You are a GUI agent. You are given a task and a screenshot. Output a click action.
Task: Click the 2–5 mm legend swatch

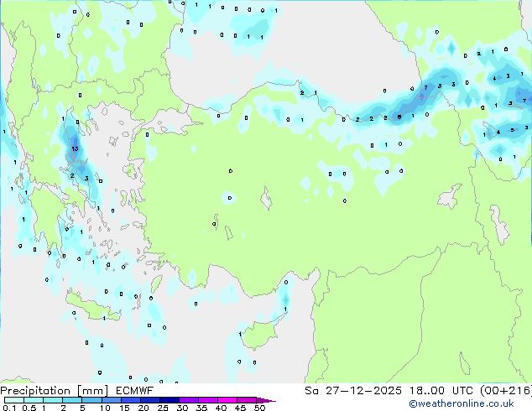coord(72,400)
